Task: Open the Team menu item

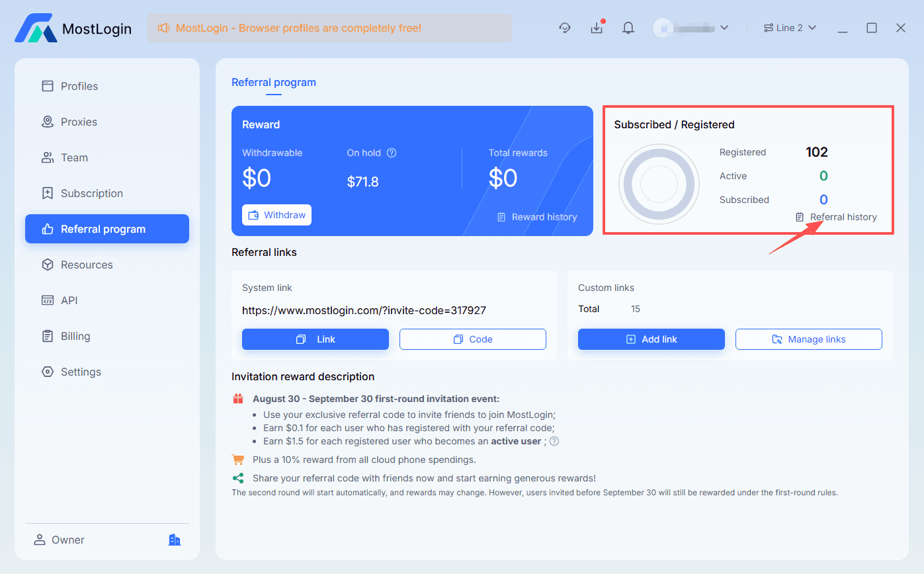Action: (x=107, y=157)
